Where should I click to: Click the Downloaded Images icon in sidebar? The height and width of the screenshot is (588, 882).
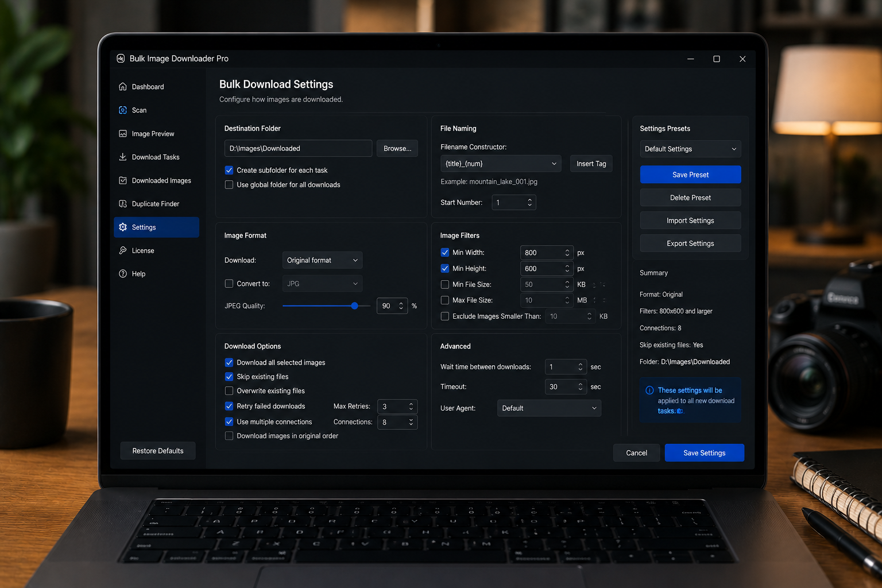122,180
